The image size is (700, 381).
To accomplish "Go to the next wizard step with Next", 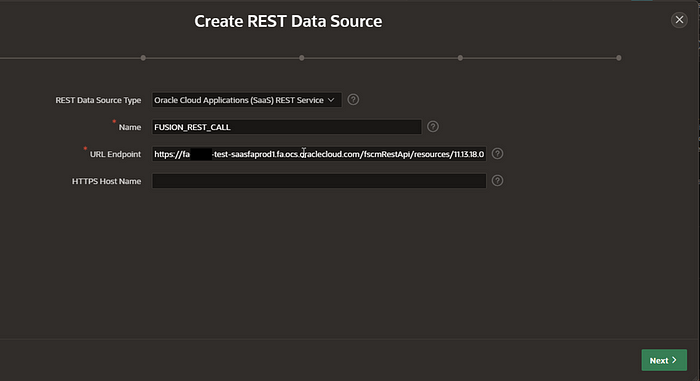I will point(664,360).
